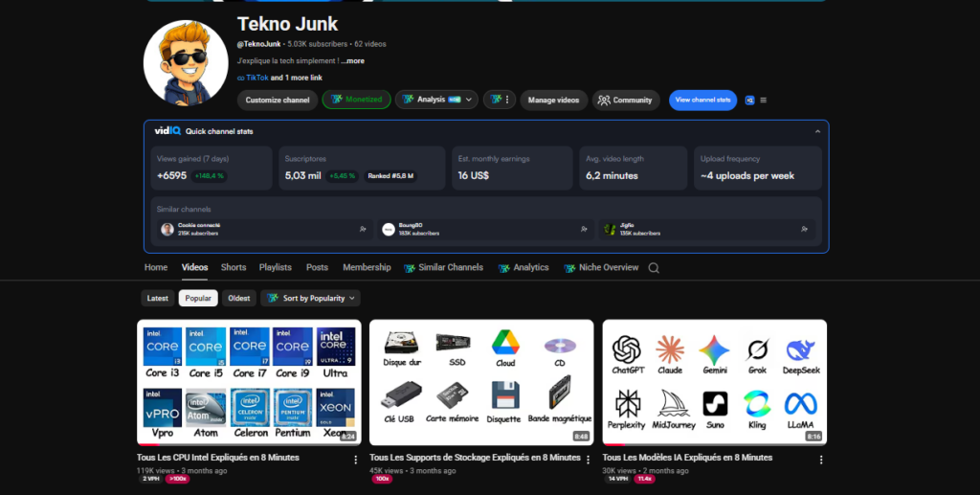Open the menu for the CPU Intel video
Viewport: 980px width, 495px height.
click(356, 460)
